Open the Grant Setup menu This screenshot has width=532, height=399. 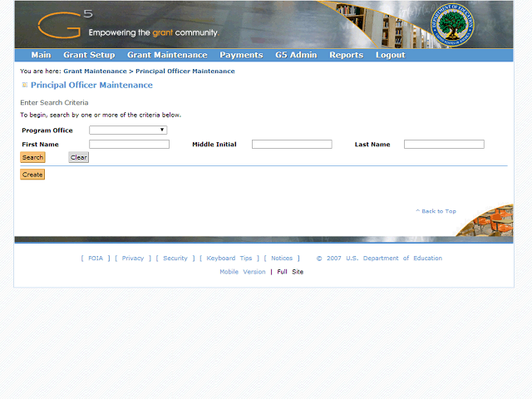(89, 55)
